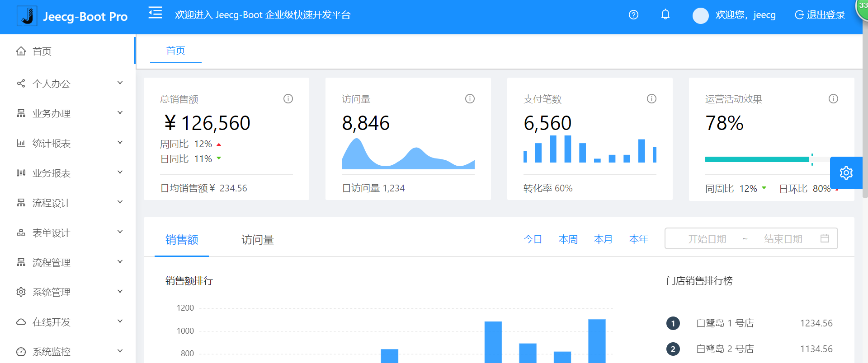Viewport: 868px width, 363px height.
Task: Click the 78% teal progress bar
Action: click(x=757, y=159)
